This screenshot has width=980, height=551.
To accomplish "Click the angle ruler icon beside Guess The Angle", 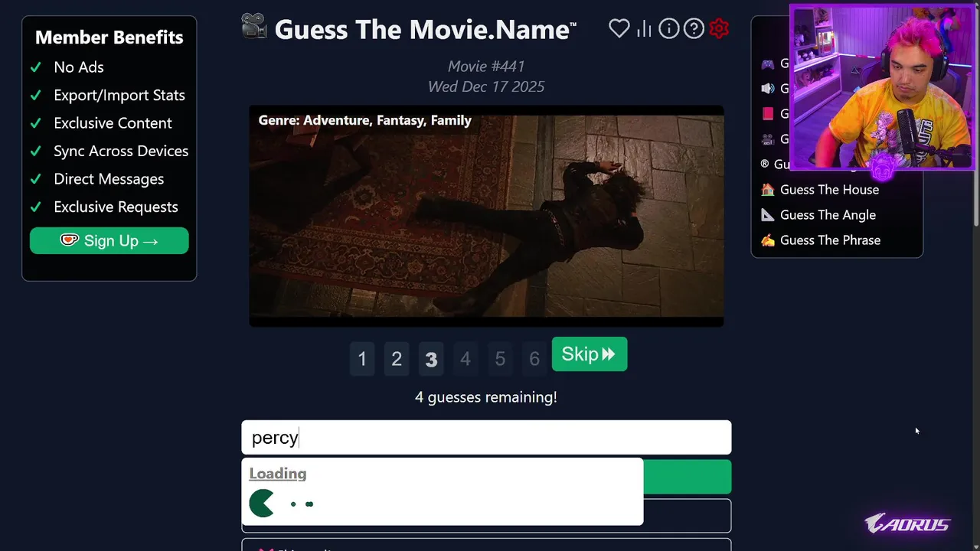I will point(767,215).
